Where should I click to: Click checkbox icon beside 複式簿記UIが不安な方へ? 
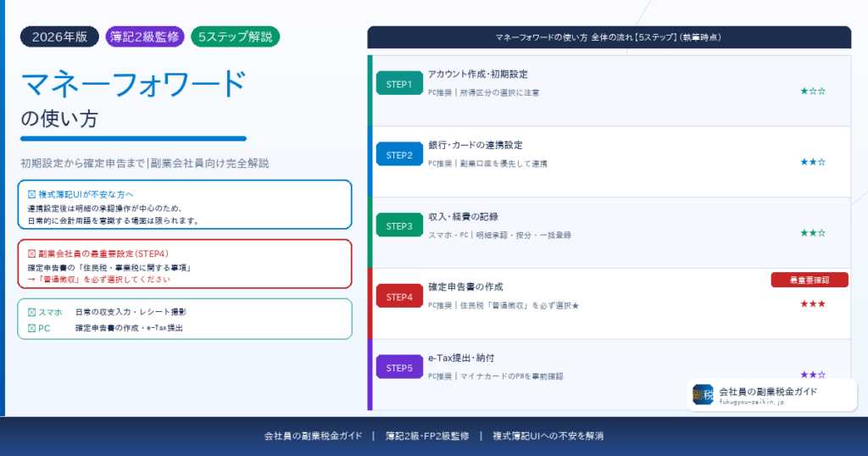click(31, 194)
